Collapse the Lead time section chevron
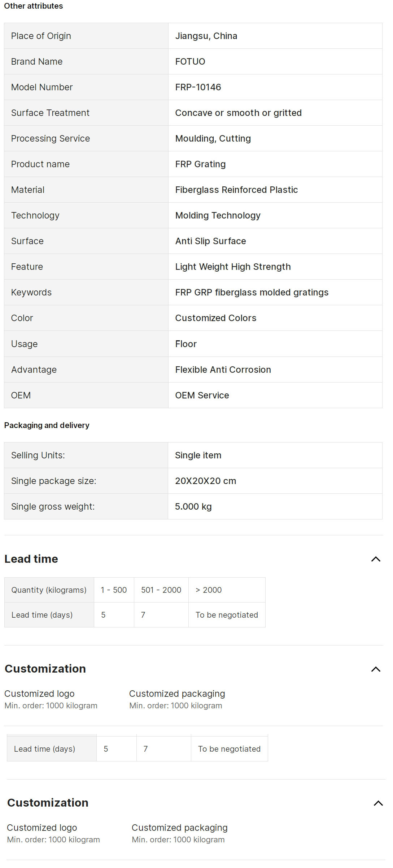The height and width of the screenshot is (868, 393). [x=376, y=559]
